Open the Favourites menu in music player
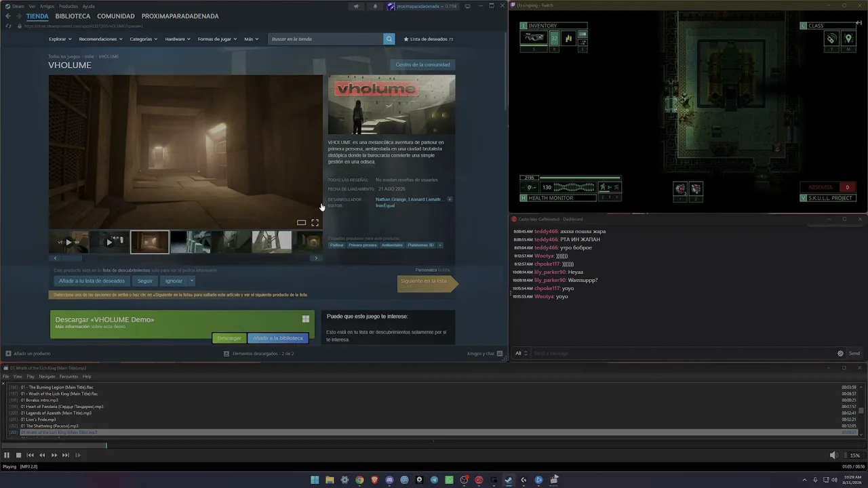This screenshot has height=488, width=868. tap(68, 377)
